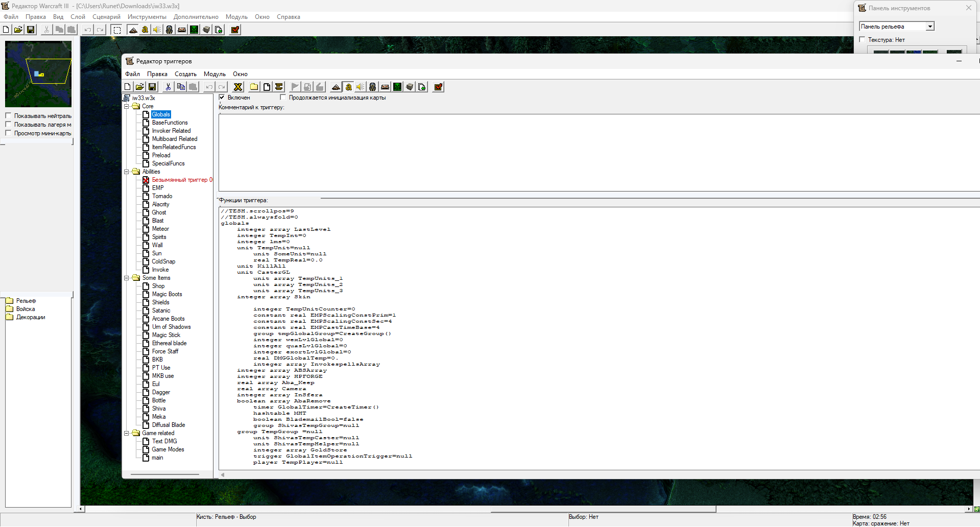Screen dimensions: 980x527
Task: Click into the trigger comment field
Action: 599,152
